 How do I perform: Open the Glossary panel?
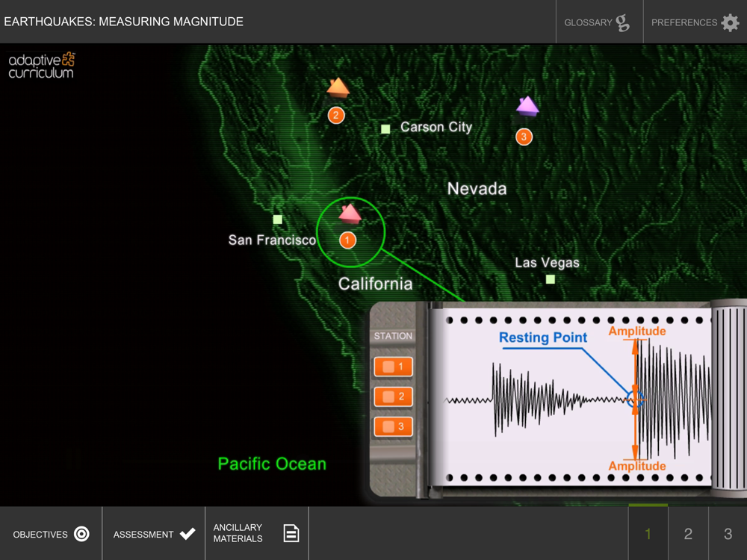pyautogui.click(x=599, y=22)
